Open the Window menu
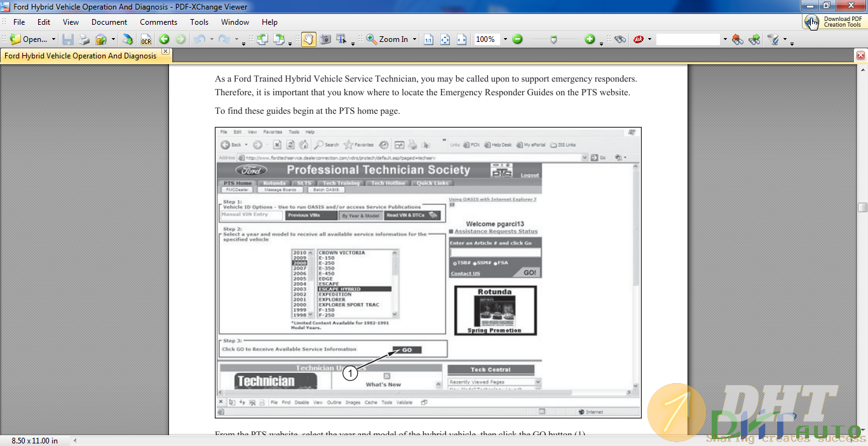This screenshot has height=446, width=868. coord(235,22)
